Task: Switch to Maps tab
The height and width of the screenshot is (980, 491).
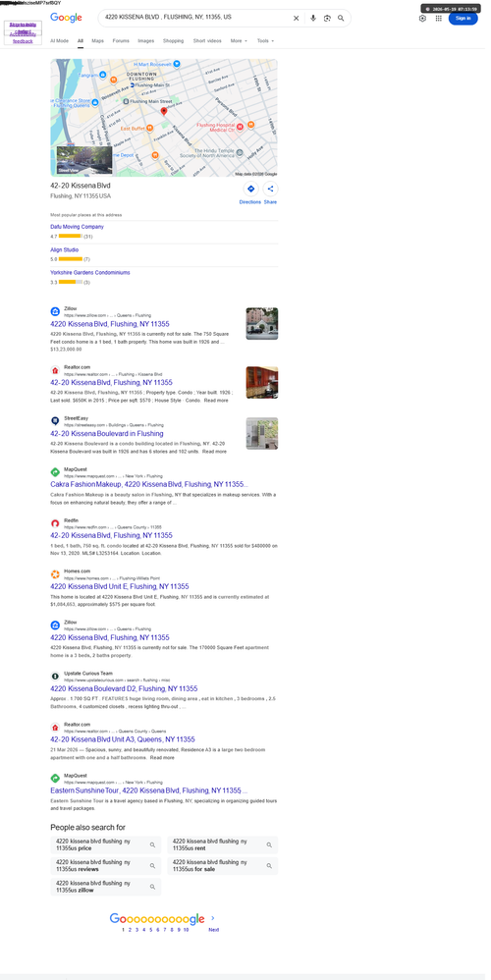Action: [98, 40]
